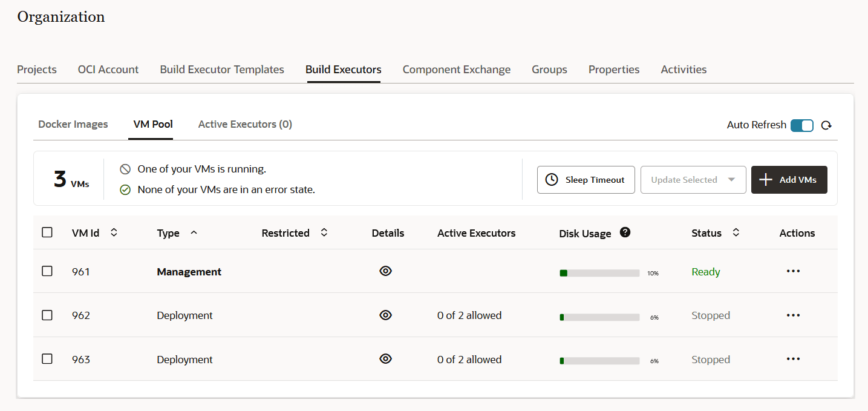Open the Update Selected dropdown

pos(693,180)
